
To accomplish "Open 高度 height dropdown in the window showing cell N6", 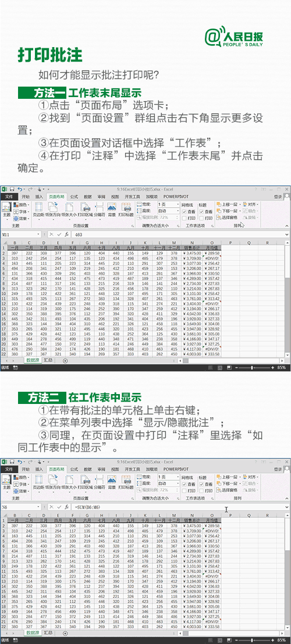I will click(168, 484).
